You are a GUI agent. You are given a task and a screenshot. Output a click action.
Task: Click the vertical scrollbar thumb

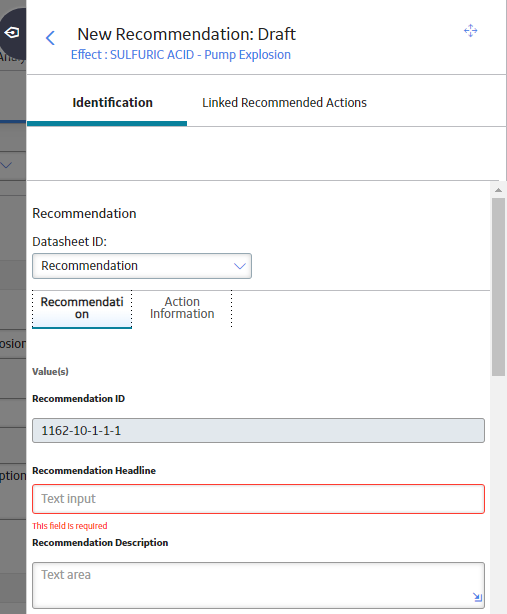[x=498, y=287]
